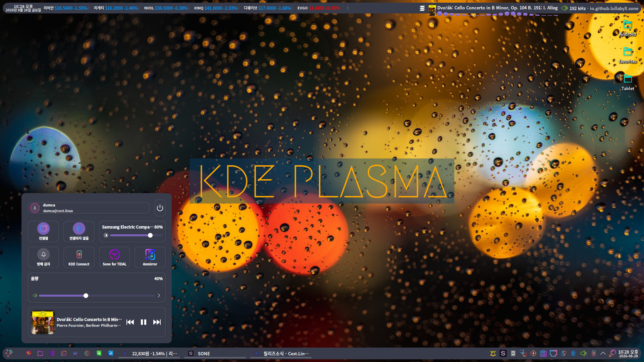644x362 pixels.
Task: Click the EVGO stock ticker
Action: pos(319,8)
